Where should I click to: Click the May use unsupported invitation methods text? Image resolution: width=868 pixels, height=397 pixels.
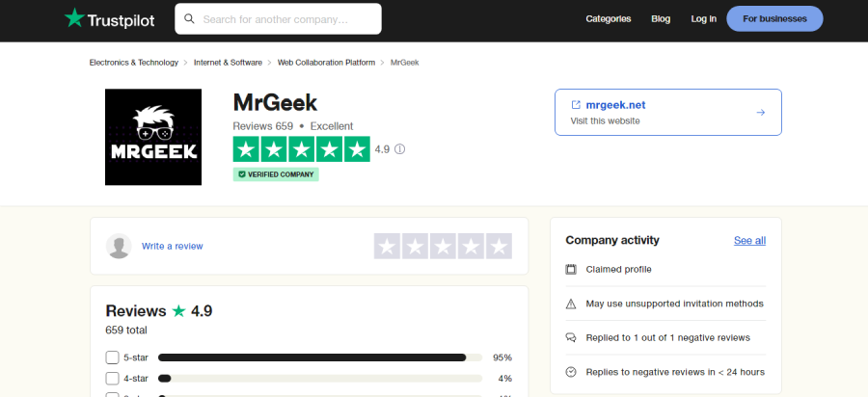tap(675, 304)
